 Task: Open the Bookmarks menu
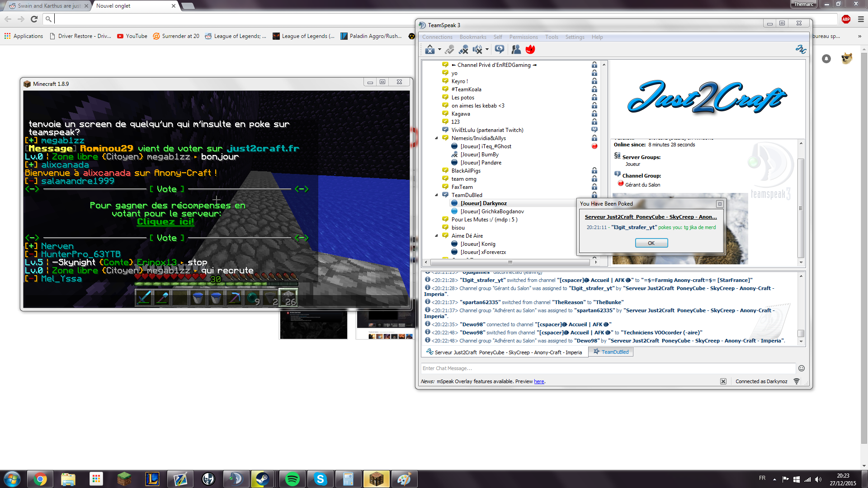click(473, 37)
